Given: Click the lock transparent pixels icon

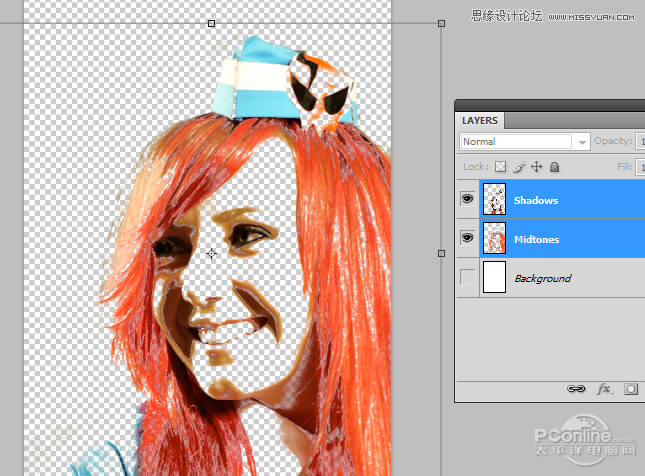Looking at the screenshot, I should (x=501, y=167).
